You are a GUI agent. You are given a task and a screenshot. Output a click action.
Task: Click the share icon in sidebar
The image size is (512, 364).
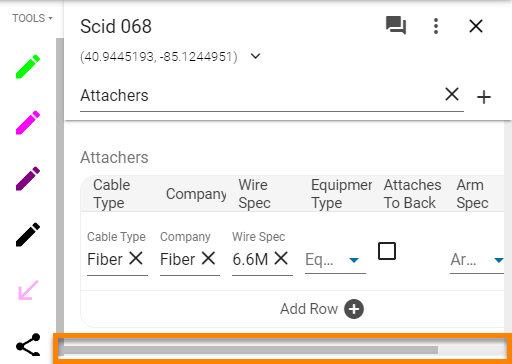click(x=28, y=345)
